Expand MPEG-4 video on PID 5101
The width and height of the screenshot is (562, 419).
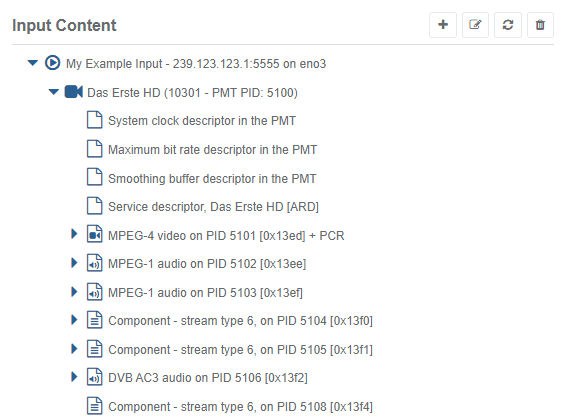click(74, 234)
